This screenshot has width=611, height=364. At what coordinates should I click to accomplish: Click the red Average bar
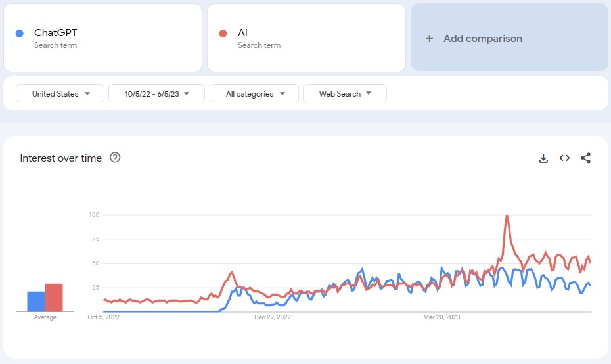point(54,298)
